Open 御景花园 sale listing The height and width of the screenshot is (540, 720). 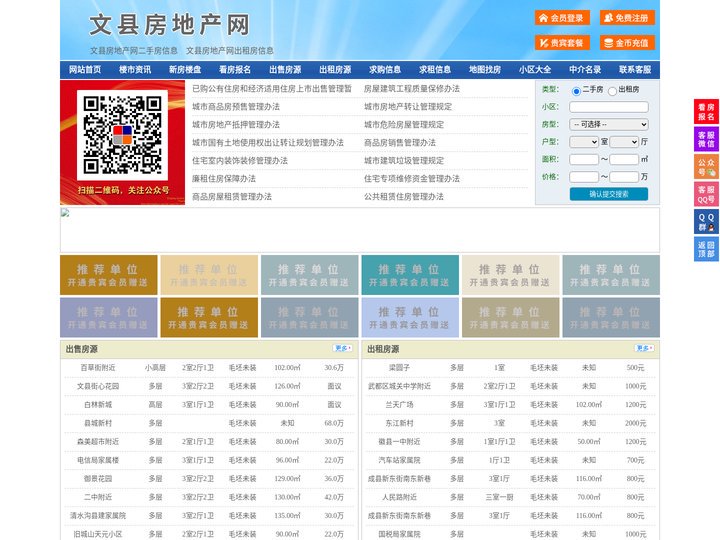coord(98,478)
